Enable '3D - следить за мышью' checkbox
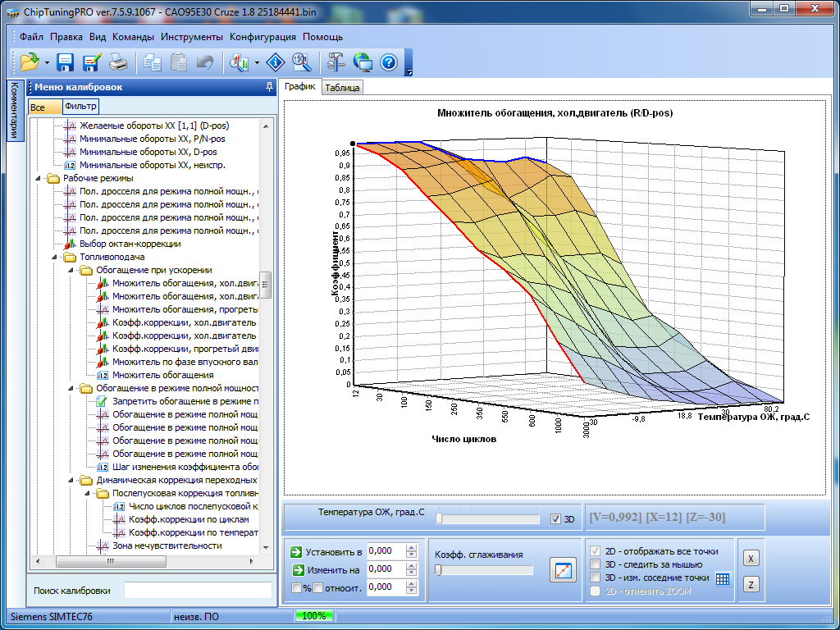 (x=596, y=564)
